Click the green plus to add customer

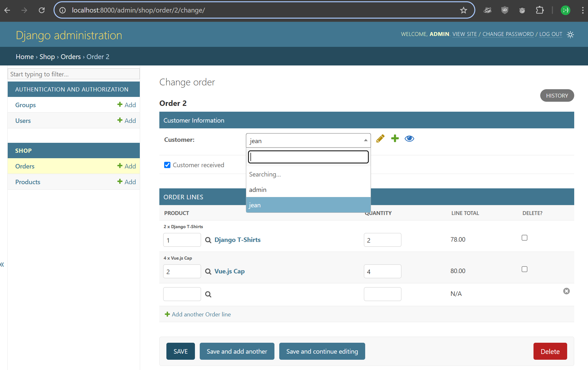coord(395,139)
